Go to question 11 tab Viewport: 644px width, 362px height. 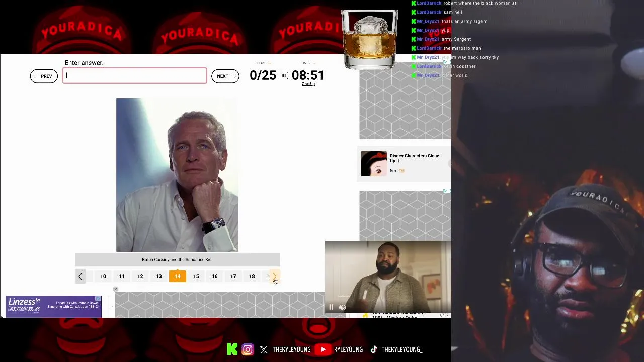[x=122, y=276]
